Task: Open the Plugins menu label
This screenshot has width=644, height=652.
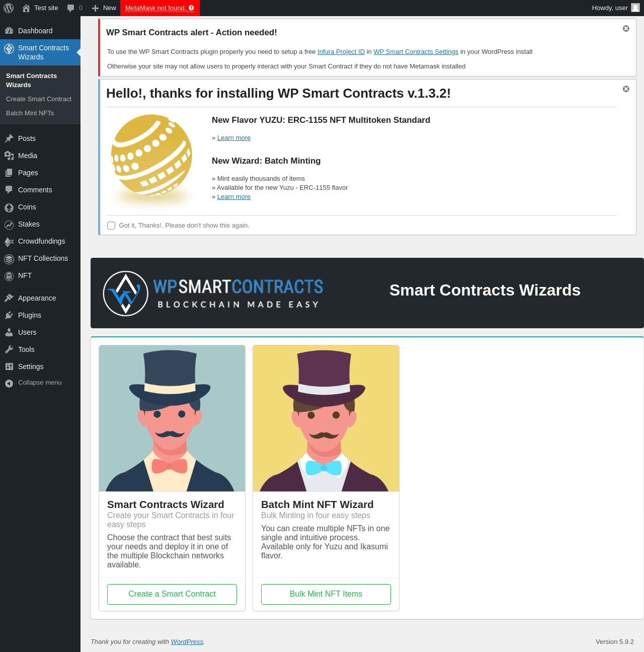Action: 30,315
